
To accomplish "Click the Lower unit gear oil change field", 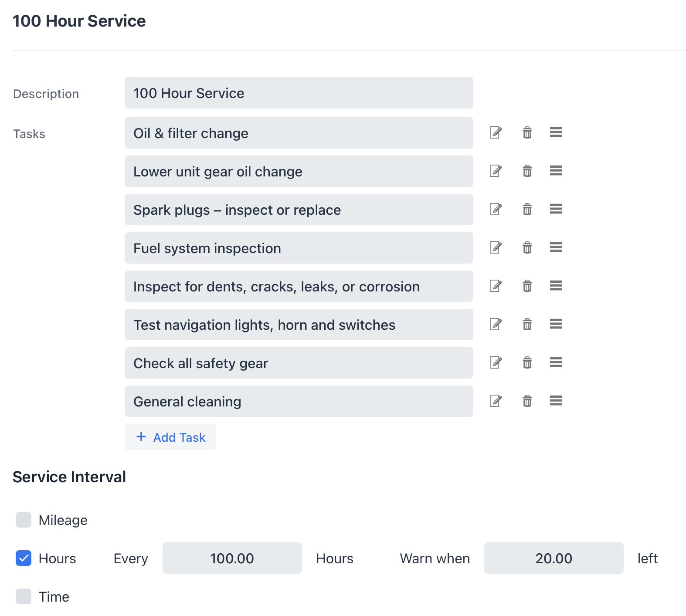I will 299,171.
